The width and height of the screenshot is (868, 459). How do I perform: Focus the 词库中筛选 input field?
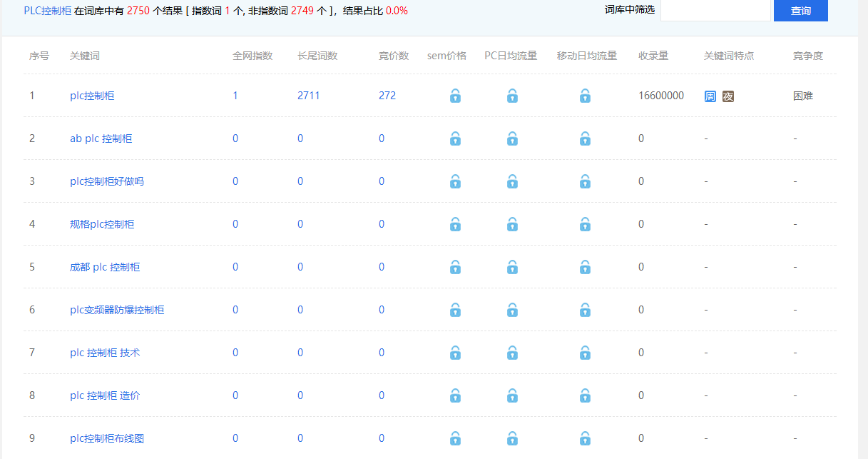tap(715, 11)
